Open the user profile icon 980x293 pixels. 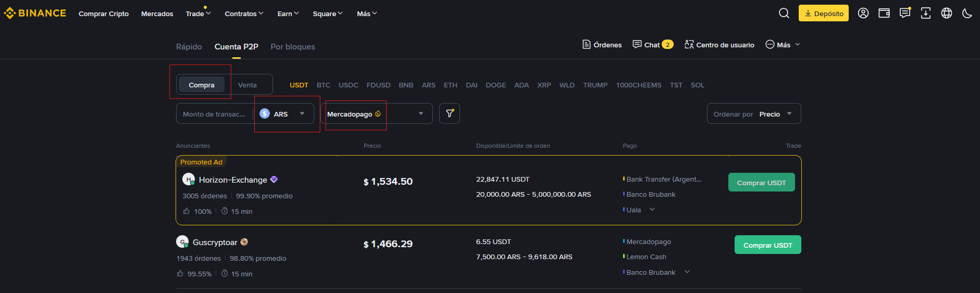(x=863, y=13)
